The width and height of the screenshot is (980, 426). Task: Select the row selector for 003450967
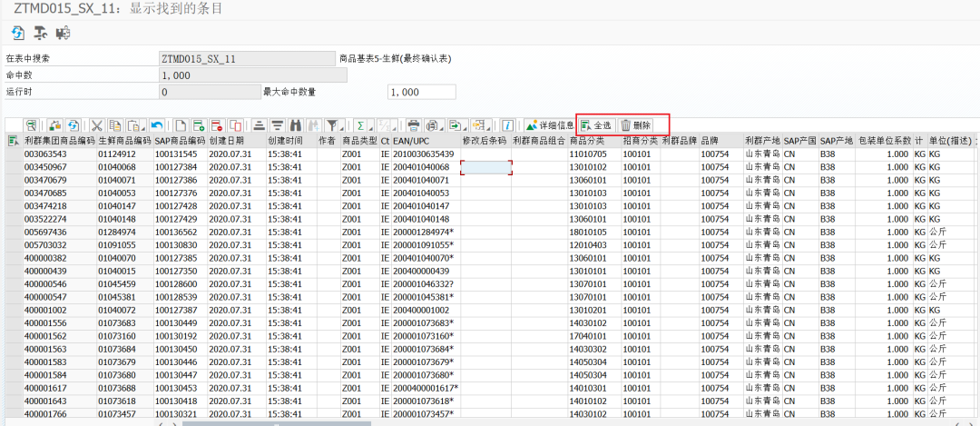click(13, 167)
